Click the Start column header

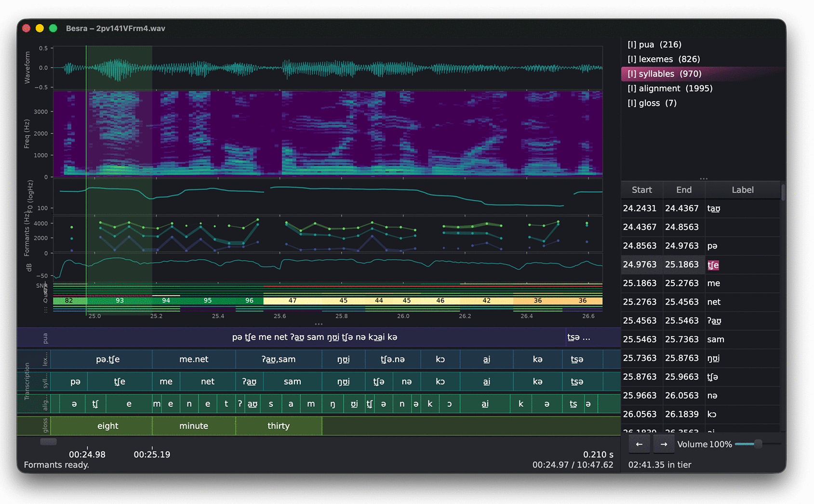[642, 190]
